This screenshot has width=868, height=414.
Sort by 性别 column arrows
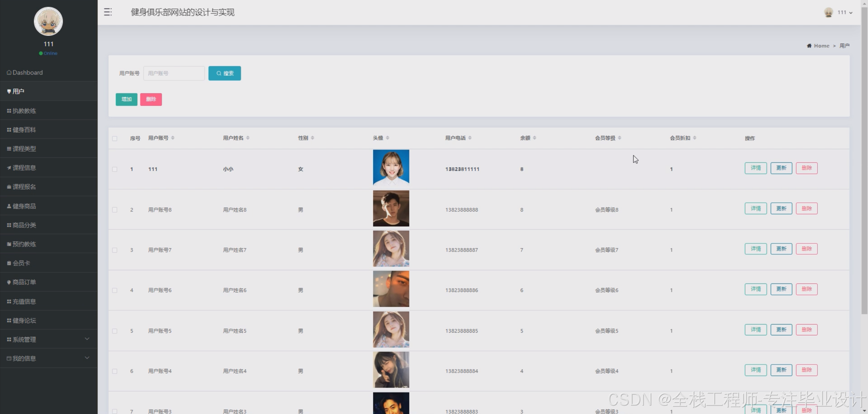click(x=312, y=138)
